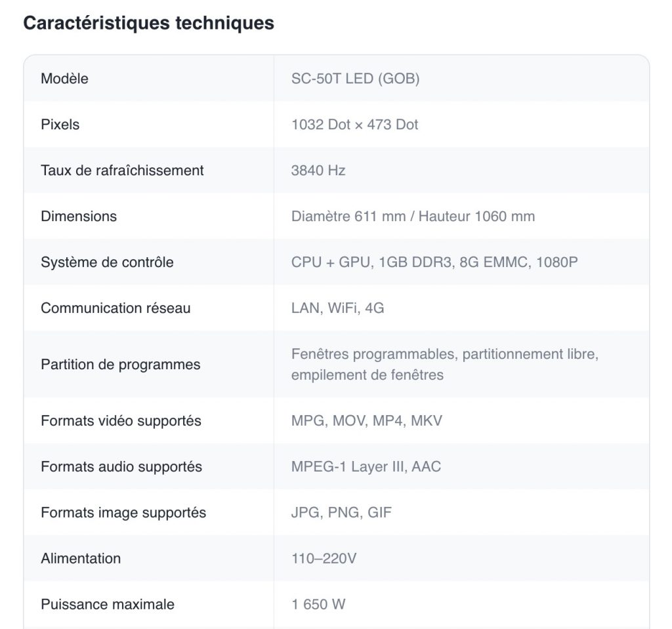Select the '1 650 W' maximum power value
This screenshot has height=629, width=672.
point(318,605)
